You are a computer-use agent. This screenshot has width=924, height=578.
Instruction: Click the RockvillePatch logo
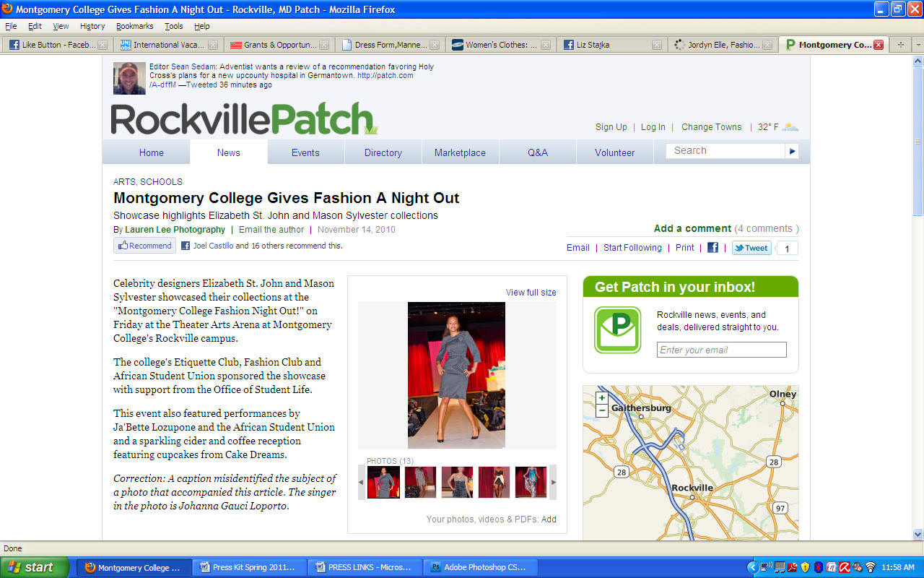coord(244,119)
